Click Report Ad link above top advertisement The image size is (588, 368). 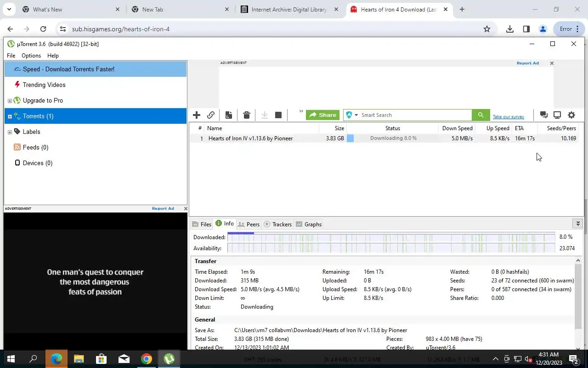[527, 63]
